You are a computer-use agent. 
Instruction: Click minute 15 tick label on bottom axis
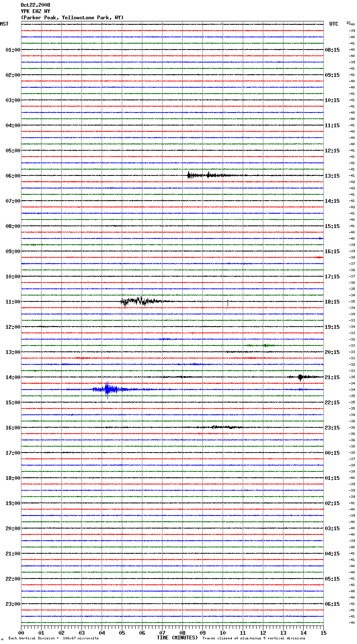pos(323,633)
